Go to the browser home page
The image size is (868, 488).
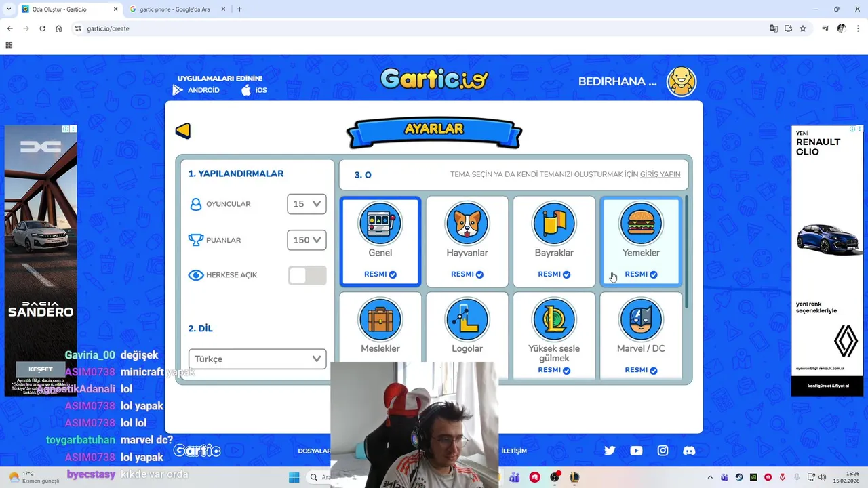(x=59, y=28)
